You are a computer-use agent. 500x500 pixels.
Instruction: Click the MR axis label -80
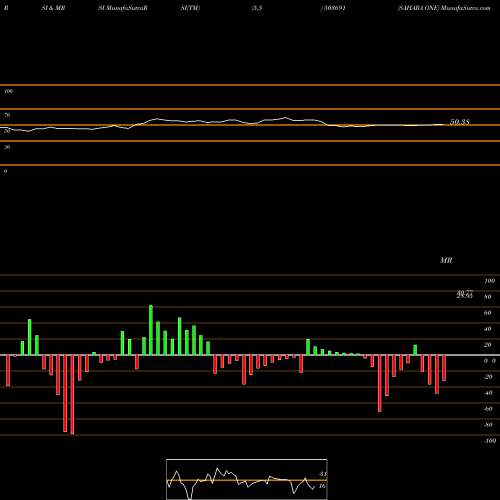pos(488,425)
